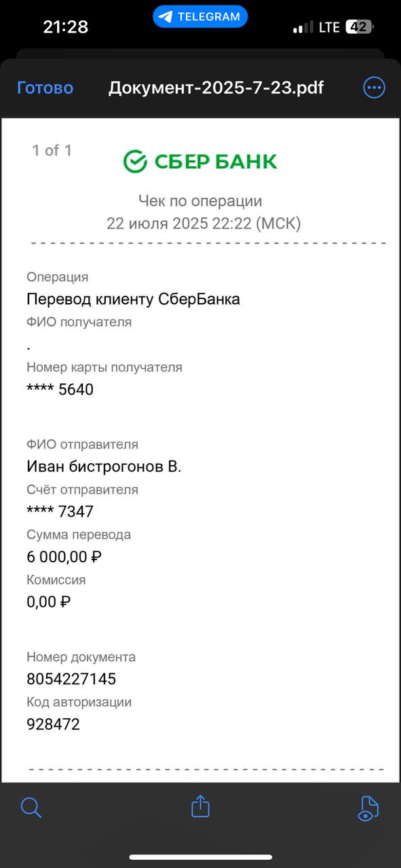This screenshot has height=868, width=401.
Task: Tap the Чек по операции heading
Action: click(200, 201)
